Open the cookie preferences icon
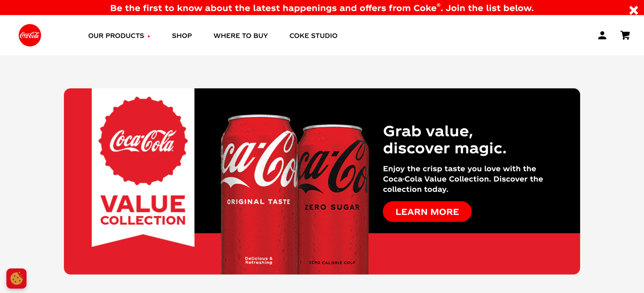 coord(16,278)
